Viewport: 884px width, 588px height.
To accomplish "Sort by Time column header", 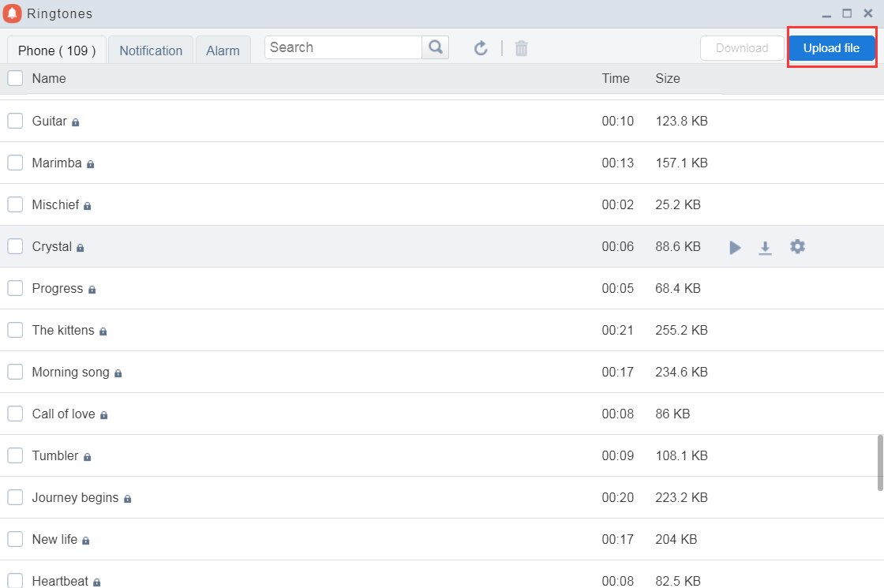I will click(615, 78).
